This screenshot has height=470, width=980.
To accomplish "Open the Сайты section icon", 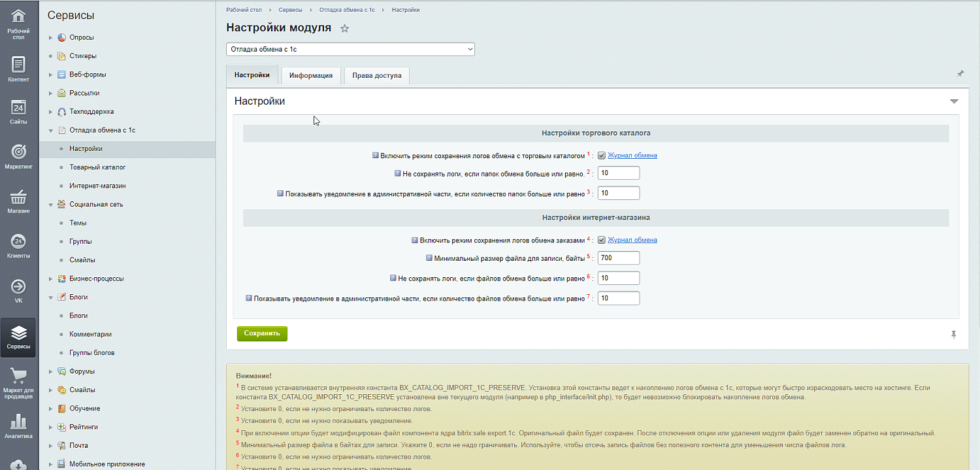I will pos(18,109).
